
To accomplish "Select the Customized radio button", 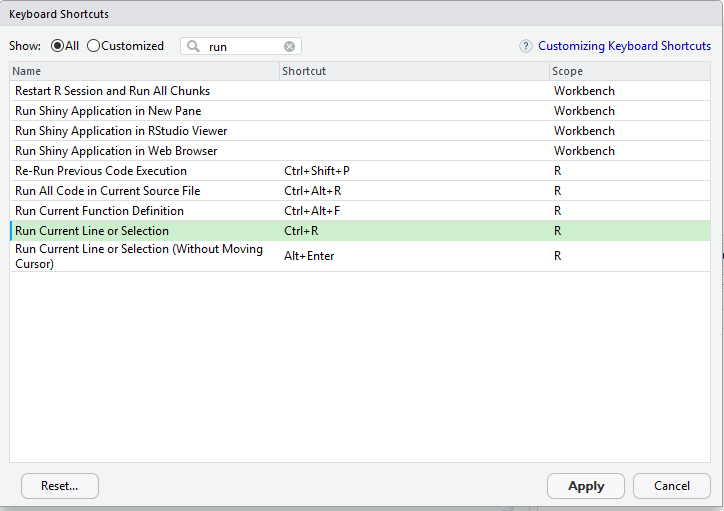I will click(x=94, y=46).
